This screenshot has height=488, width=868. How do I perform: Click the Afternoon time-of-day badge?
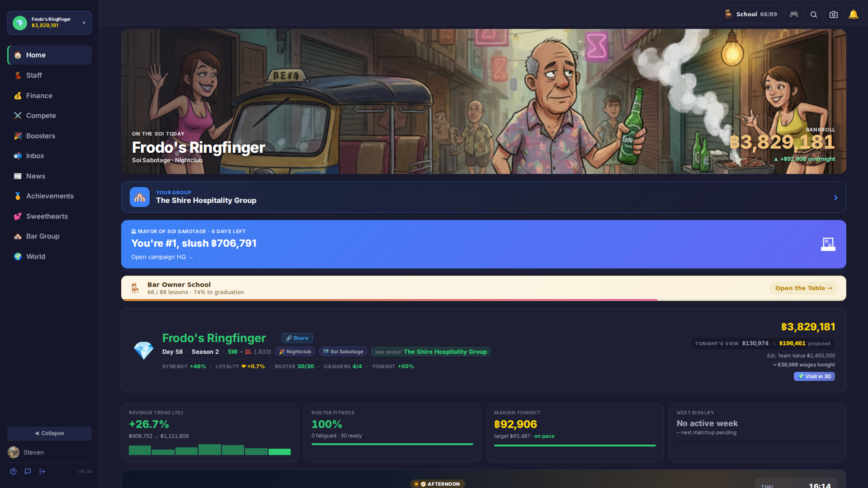point(438,484)
